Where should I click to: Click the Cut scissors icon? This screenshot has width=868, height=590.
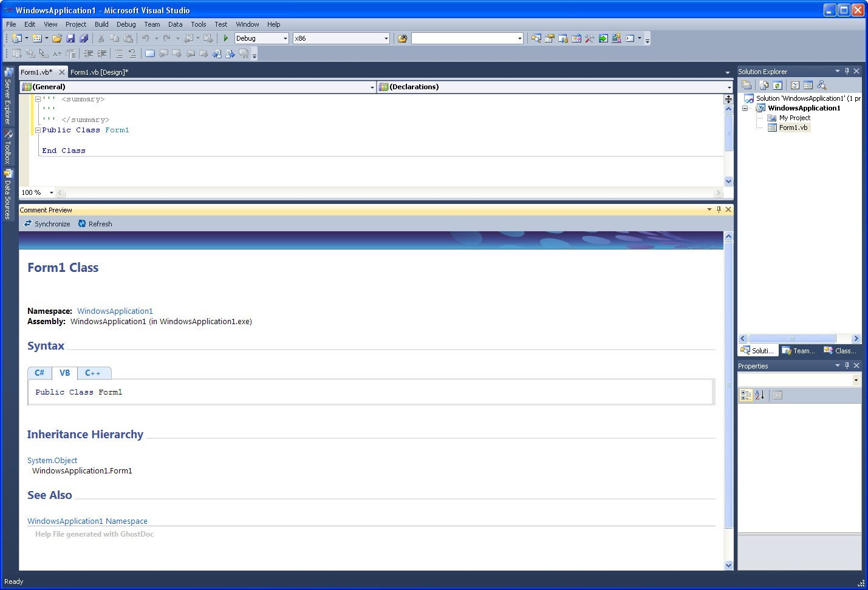point(101,38)
